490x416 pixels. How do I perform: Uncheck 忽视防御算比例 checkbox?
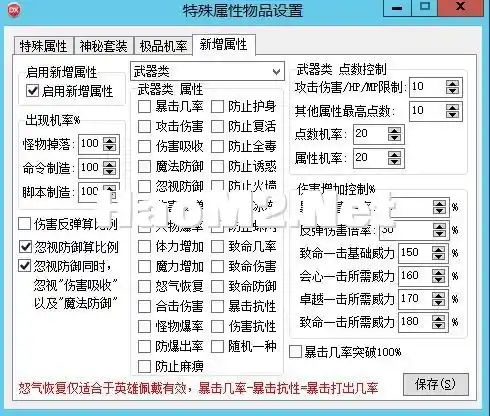pos(25,247)
